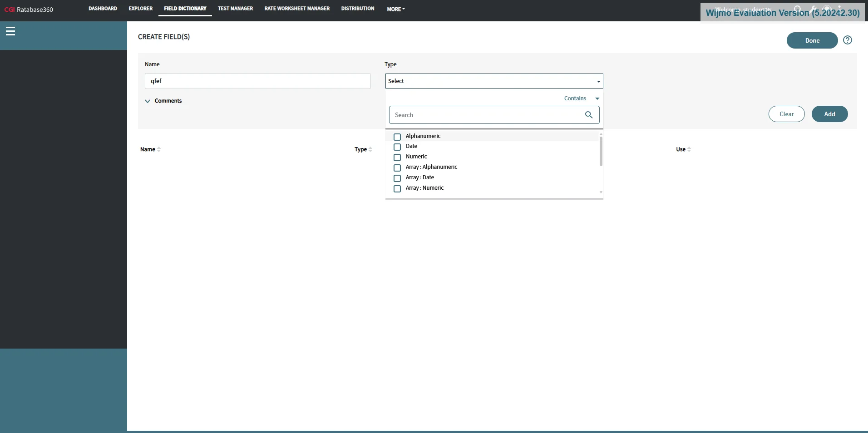Collapse the Comments section
The height and width of the screenshot is (433, 868).
[x=148, y=101]
